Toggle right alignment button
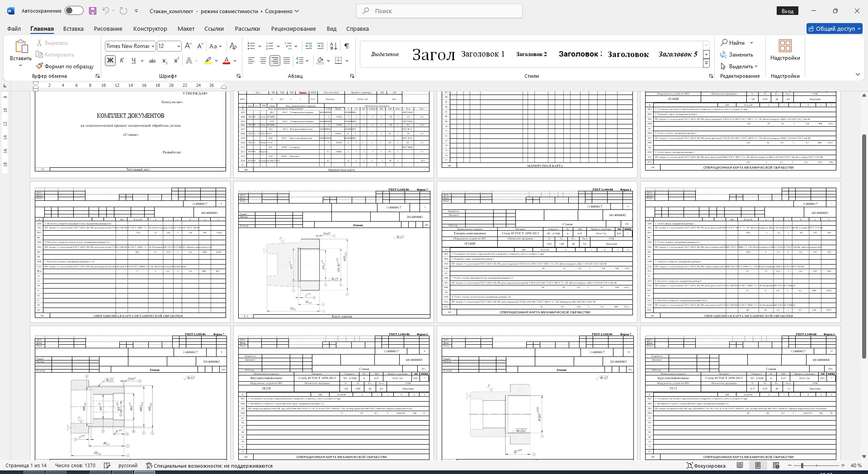This screenshot has width=868, height=474. click(275, 60)
